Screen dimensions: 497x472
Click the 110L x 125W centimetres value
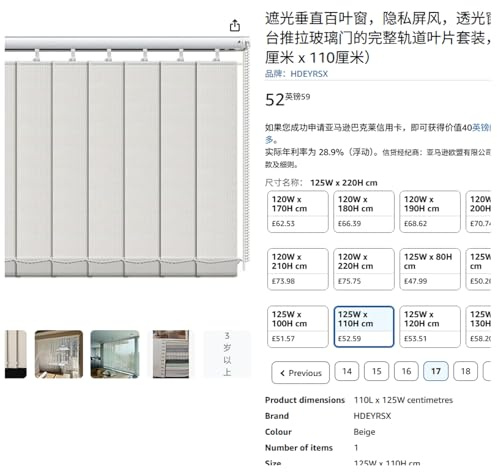pos(403,400)
